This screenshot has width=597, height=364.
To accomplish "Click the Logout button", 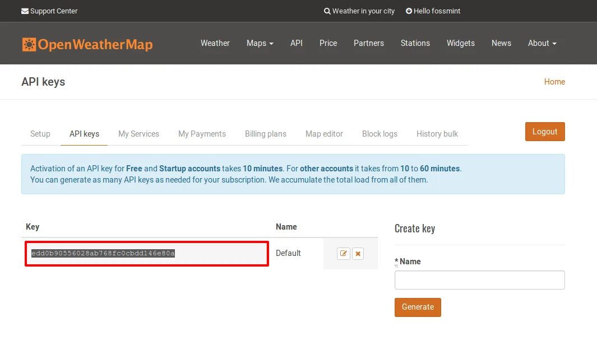I will tap(545, 132).
